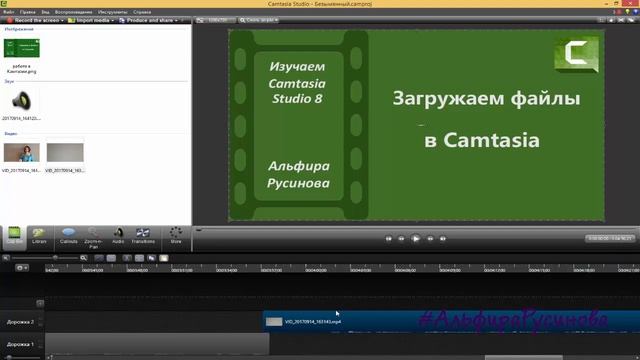Open the Transitions tool
The height and width of the screenshot is (360, 640).
pos(143,236)
